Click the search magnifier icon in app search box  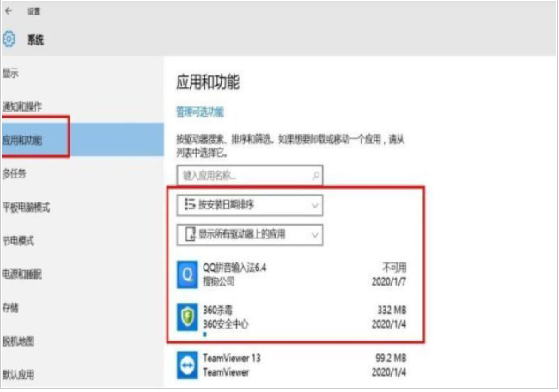point(315,175)
